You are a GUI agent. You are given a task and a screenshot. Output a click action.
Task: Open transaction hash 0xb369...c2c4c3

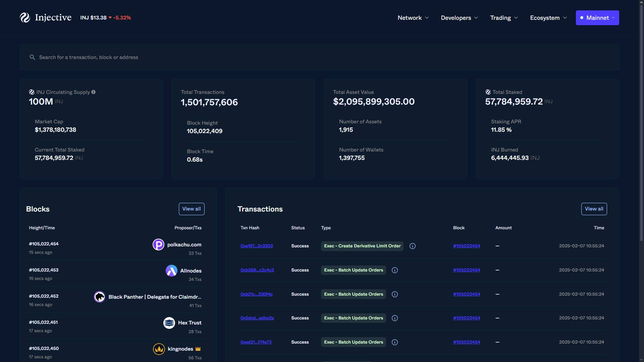click(257, 270)
